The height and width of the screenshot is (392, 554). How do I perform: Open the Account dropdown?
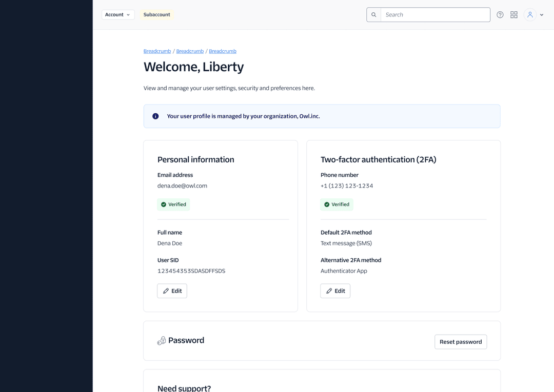tap(117, 15)
